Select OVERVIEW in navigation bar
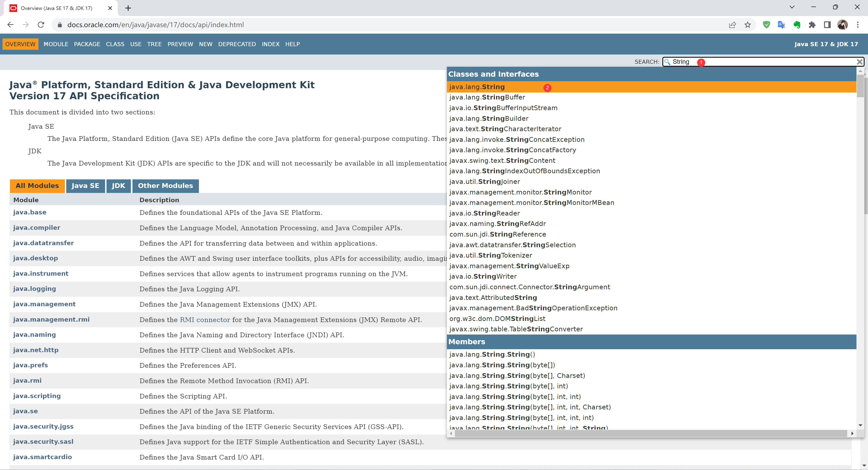 point(20,44)
